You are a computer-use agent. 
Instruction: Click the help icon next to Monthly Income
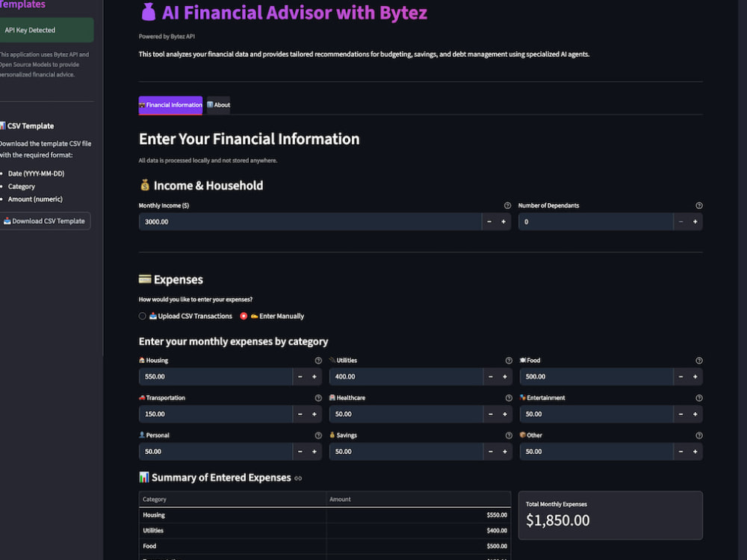507,206
